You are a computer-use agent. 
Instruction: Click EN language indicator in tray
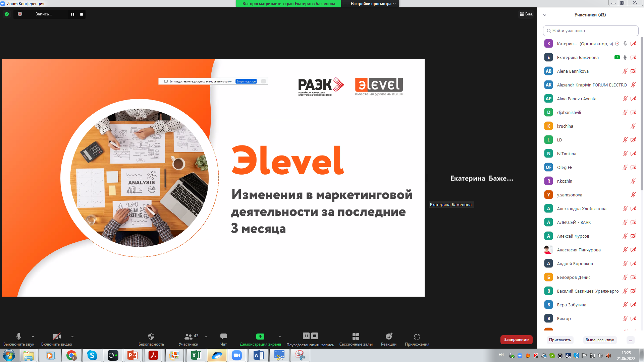pos(501,355)
